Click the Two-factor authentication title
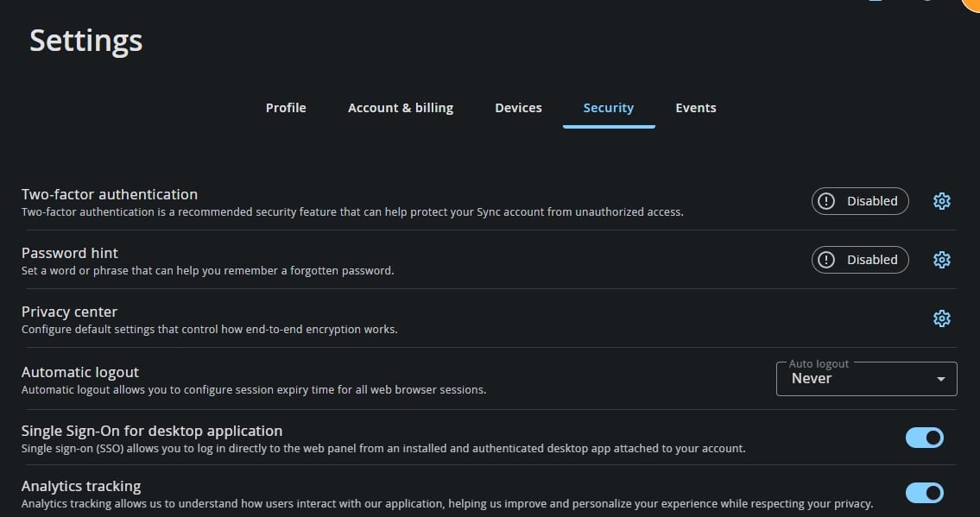This screenshot has width=980, height=517. pyautogui.click(x=110, y=194)
